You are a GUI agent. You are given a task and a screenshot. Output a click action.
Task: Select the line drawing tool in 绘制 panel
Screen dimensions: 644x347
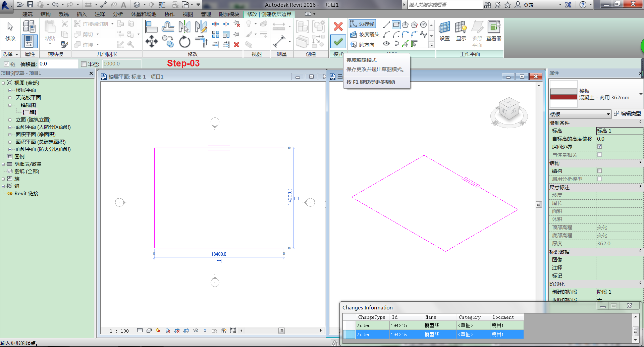click(386, 24)
